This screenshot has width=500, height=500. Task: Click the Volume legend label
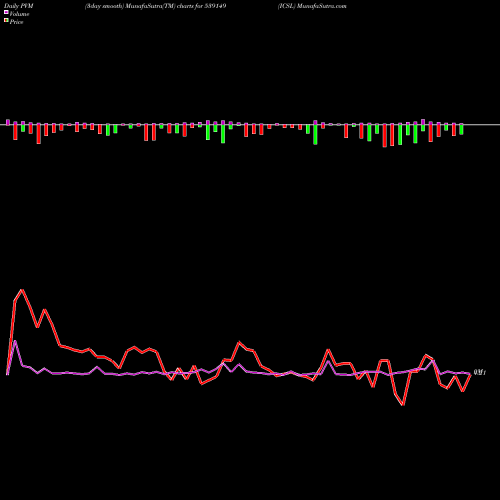click(19, 14)
